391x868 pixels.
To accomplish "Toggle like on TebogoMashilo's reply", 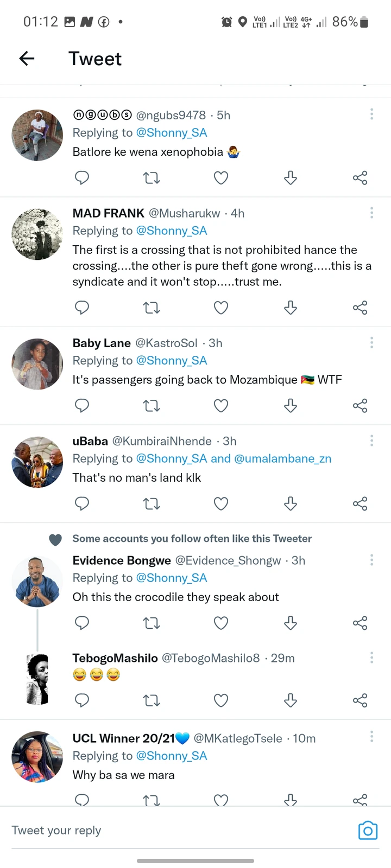I will coord(220,700).
